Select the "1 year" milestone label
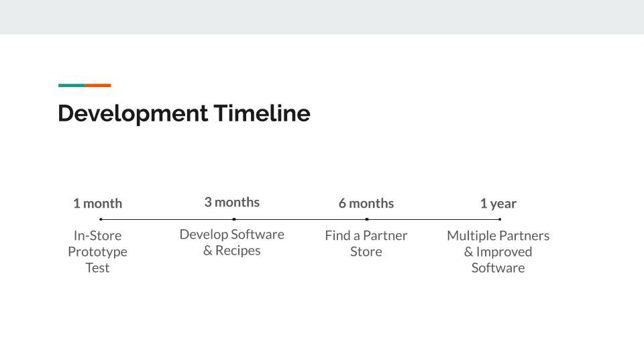 [498, 204]
